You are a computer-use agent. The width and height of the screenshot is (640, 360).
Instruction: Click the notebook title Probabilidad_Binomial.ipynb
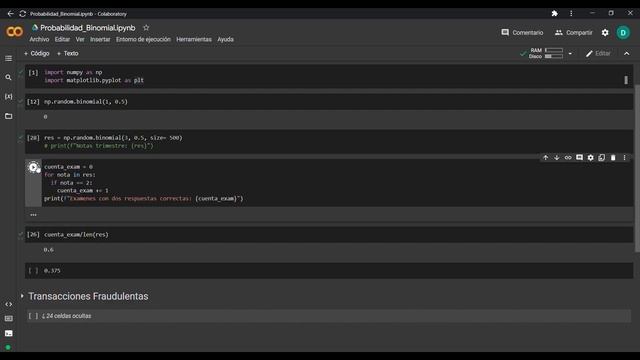[x=88, y=28]
